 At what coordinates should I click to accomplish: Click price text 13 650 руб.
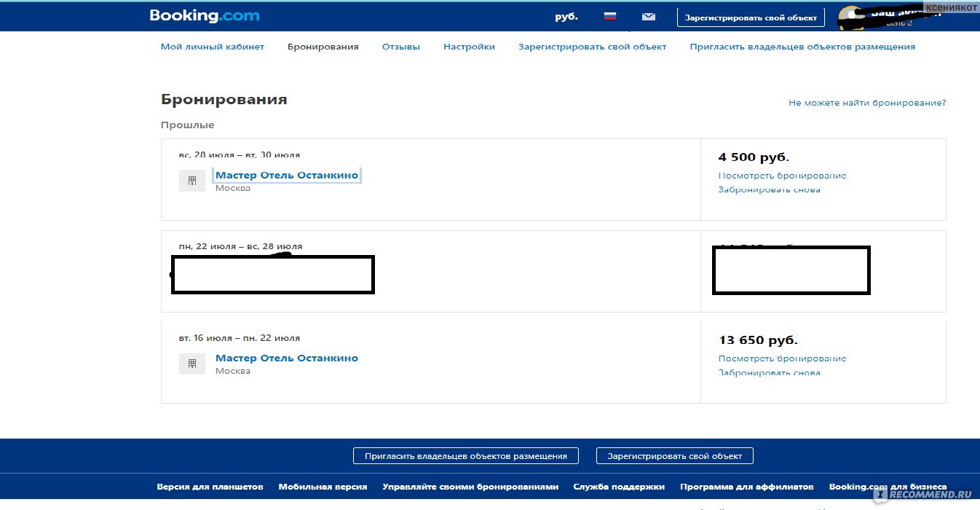[x=758, y=340]
